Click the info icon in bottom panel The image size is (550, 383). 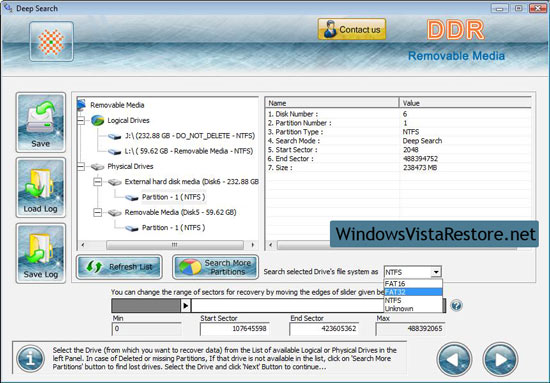click(x=31, y=359)
